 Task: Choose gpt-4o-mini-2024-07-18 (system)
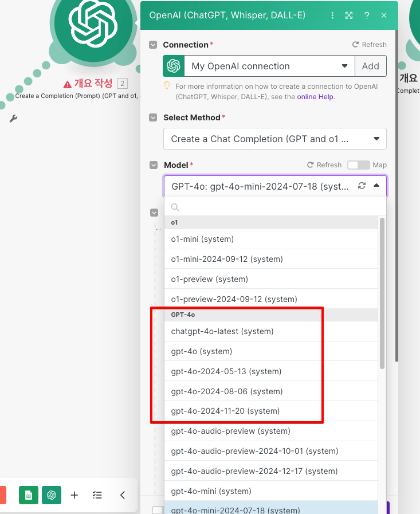(271, 508)
